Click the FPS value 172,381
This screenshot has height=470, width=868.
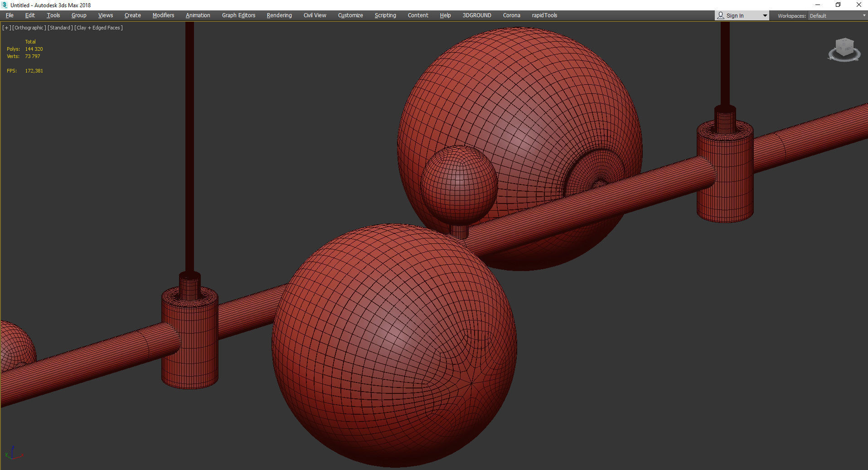coord(34,71)
